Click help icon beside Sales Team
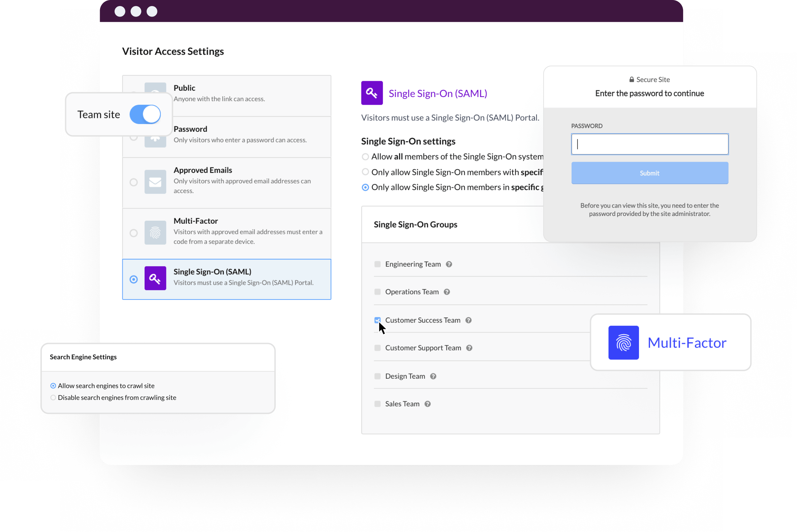Screen dimensions: 797x532 click(427, 404)
